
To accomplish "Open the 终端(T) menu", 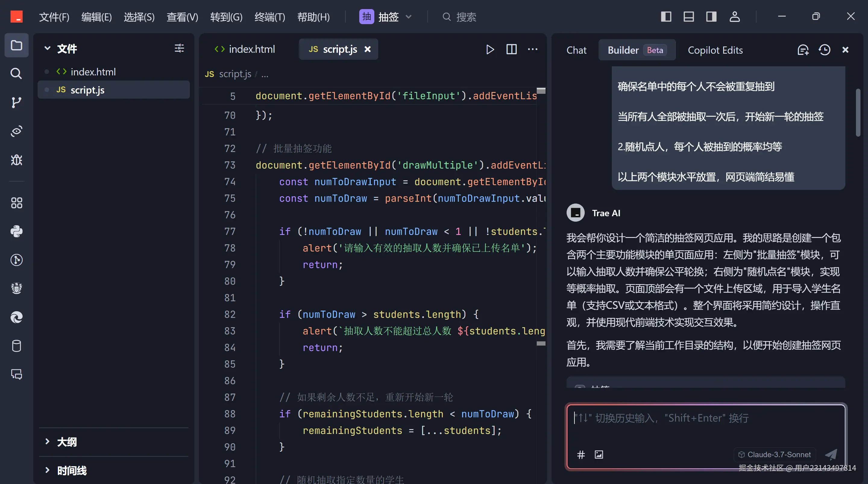I will (269, 17).
